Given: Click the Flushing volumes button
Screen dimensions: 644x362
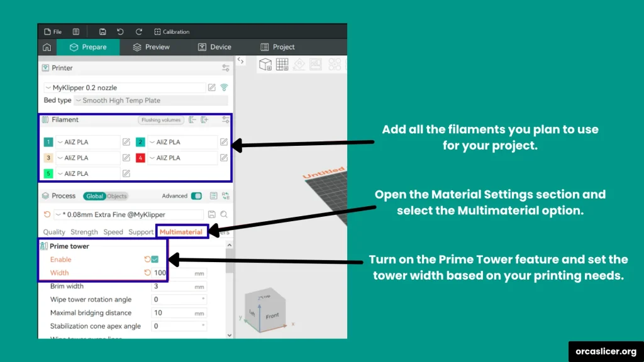Looking at the screenshot, I should (160, 119).
